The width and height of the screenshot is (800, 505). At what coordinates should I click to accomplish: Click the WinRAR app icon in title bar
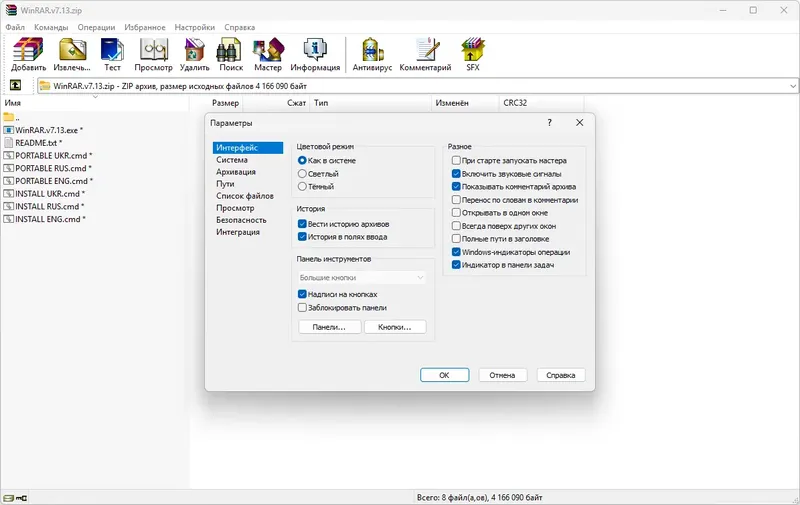(x=11, y=10)
